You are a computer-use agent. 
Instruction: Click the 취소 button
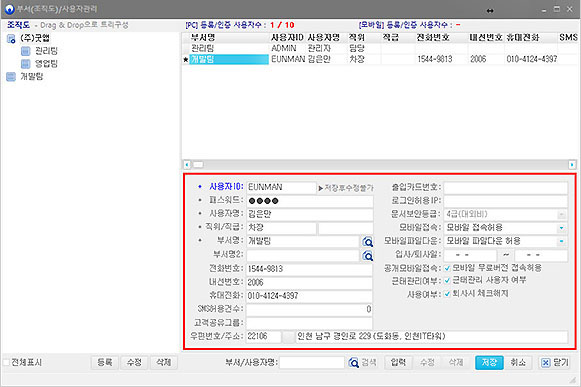point(518,362)
